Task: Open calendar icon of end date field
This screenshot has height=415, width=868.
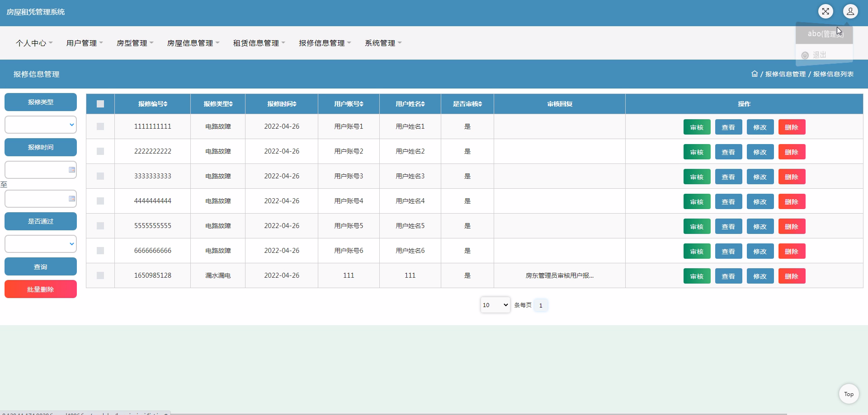Action: [72, 199]
